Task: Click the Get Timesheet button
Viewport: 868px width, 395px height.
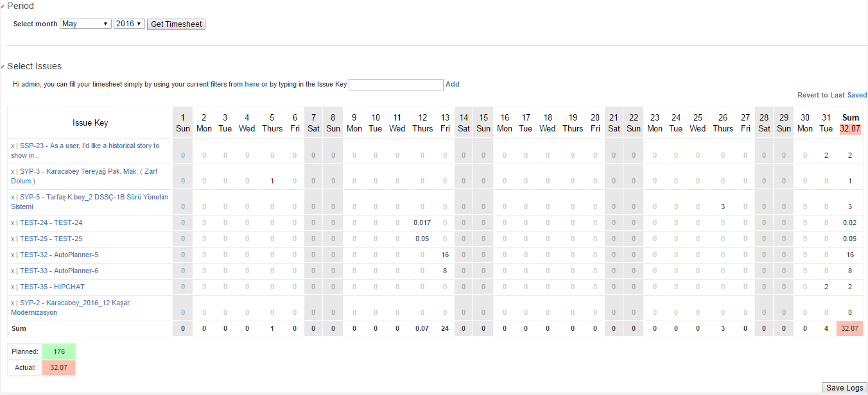Action: pyautogui.click(x=176, y=24)
